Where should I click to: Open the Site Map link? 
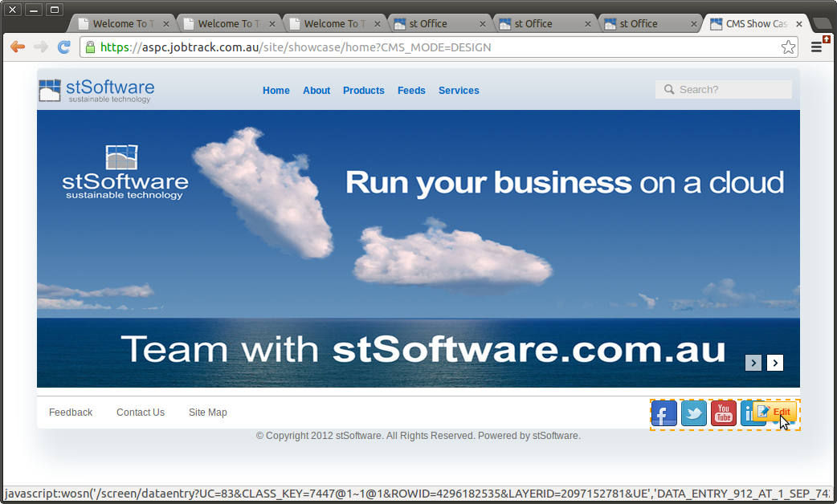click(x=207, y=413)
